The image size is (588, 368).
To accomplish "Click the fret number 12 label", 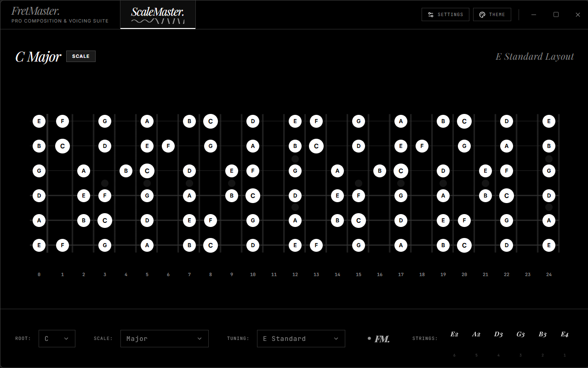I will [x=295, y=274].
